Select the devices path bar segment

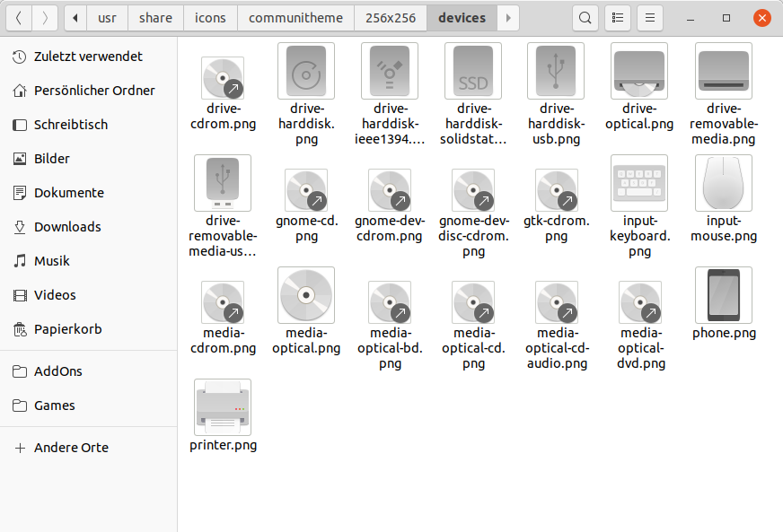[x=462, y=18]
